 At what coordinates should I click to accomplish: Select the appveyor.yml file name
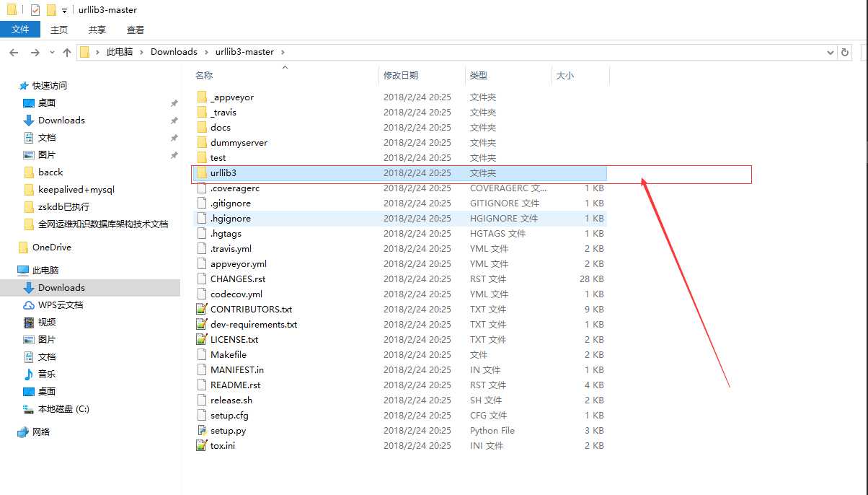pyautogui.click(x=239, y=263)
